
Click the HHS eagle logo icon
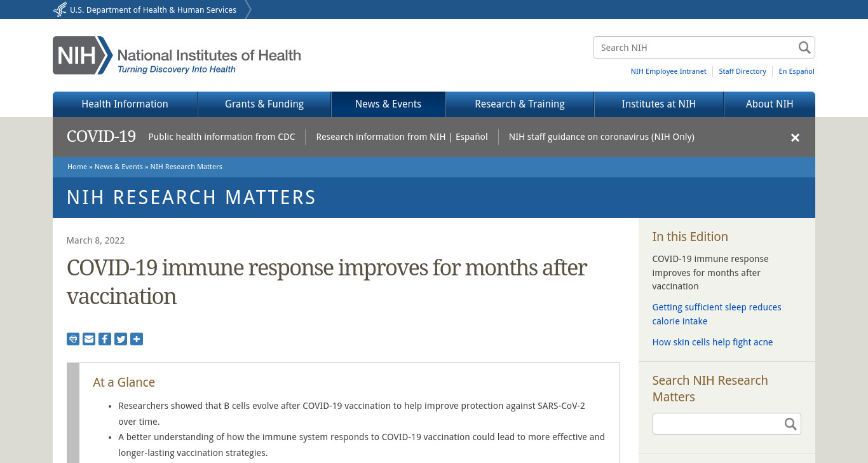pyautogui.click(x=60, y=10)
